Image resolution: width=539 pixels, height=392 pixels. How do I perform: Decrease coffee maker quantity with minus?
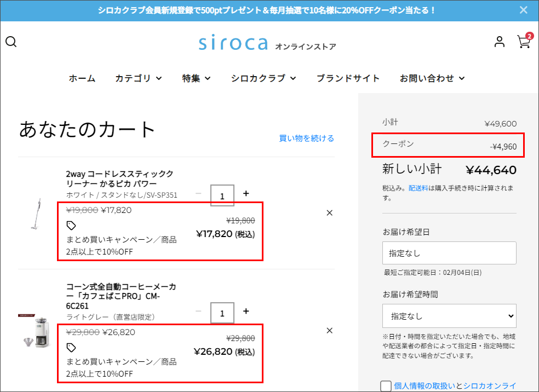tap(198, 311)
